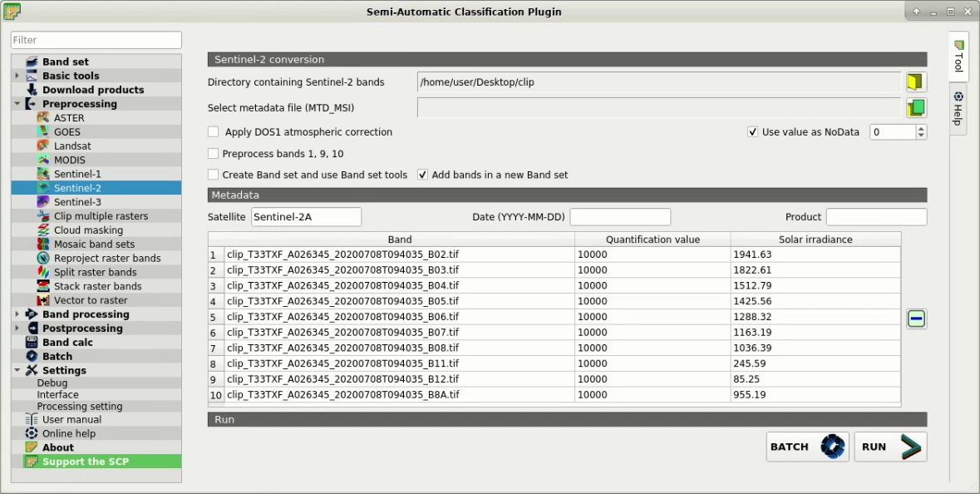Click the RUN button

point(890,447)
